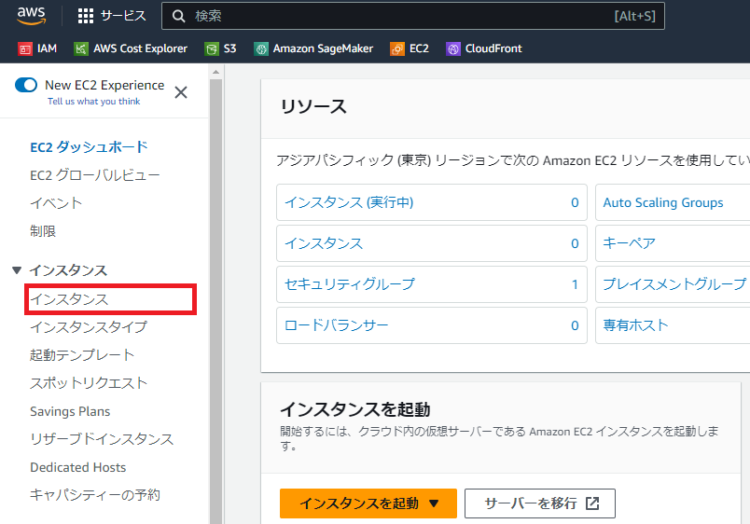Screen dimensions: 750x524
Task: Open キーペア resource link
Action: (629, 243)
